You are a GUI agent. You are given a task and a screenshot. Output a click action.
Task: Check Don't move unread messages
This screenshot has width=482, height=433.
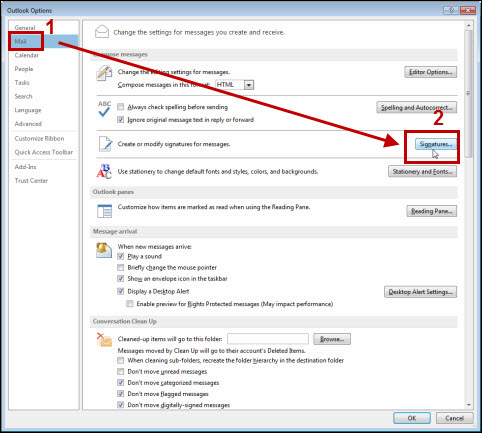point(121,371)
